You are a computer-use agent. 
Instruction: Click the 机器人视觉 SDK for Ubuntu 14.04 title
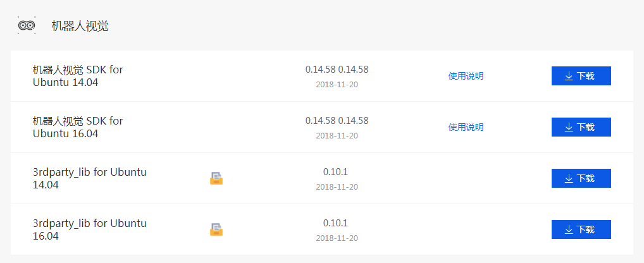coord(78,76)
